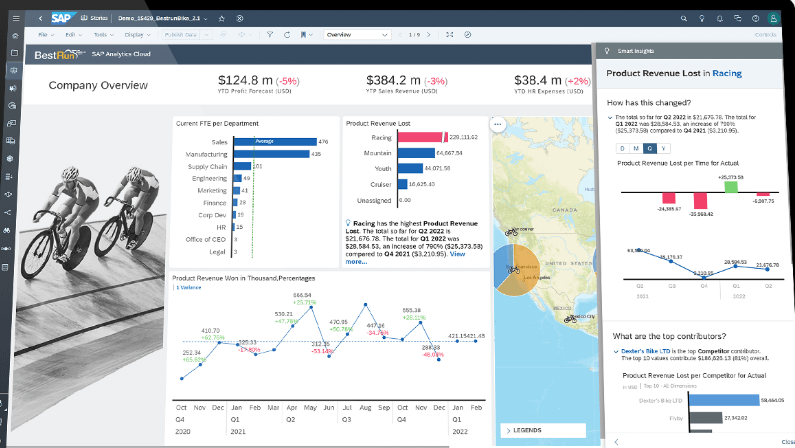Enter fullscreen mode

click(x=449, y=34)
